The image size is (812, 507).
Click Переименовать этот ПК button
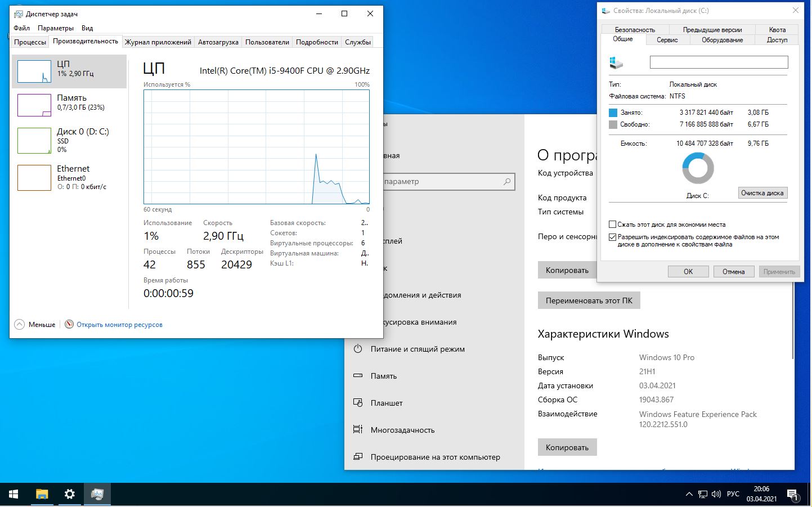pos(589,300)
